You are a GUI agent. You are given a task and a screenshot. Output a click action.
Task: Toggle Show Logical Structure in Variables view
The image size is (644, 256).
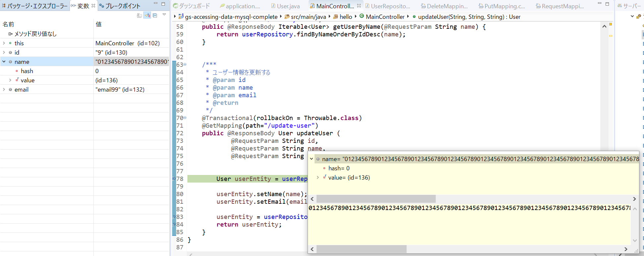(147, 15)
